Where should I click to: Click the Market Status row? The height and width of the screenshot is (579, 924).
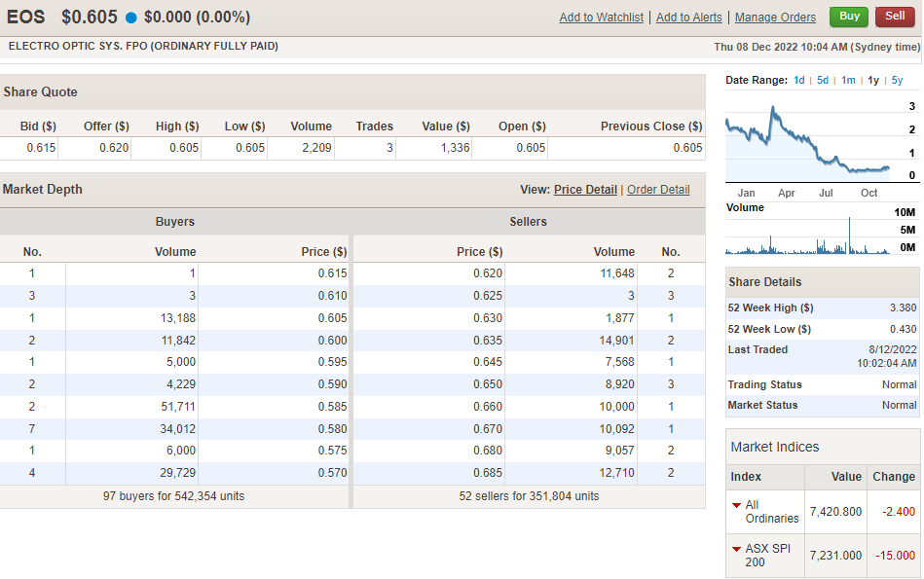pyautogui.click(x=823, y=405)
